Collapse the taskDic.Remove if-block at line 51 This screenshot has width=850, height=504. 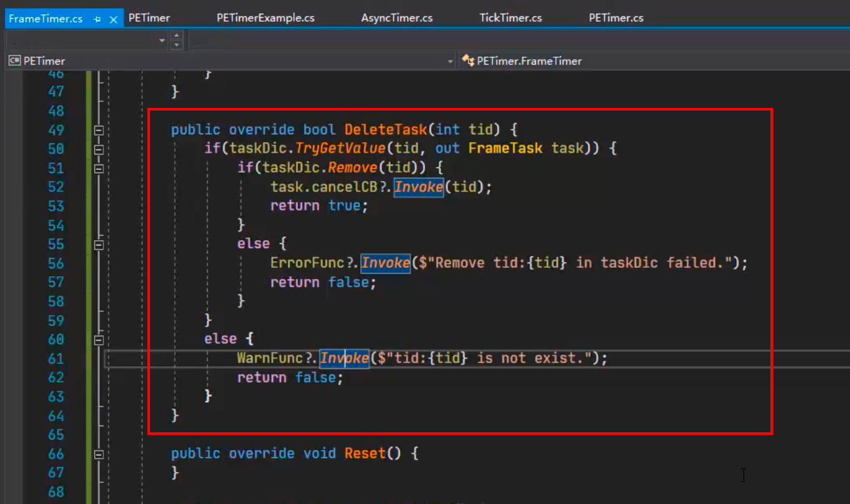point(99,168)
